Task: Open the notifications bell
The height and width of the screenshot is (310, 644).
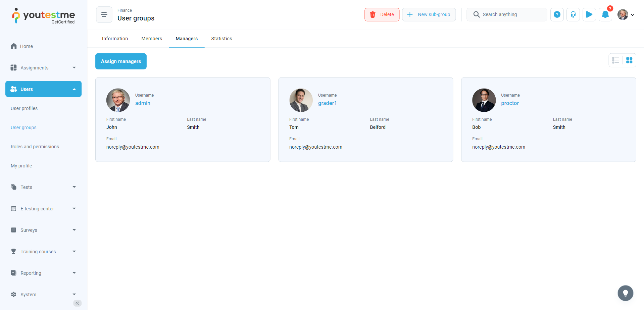Action: 605,14
